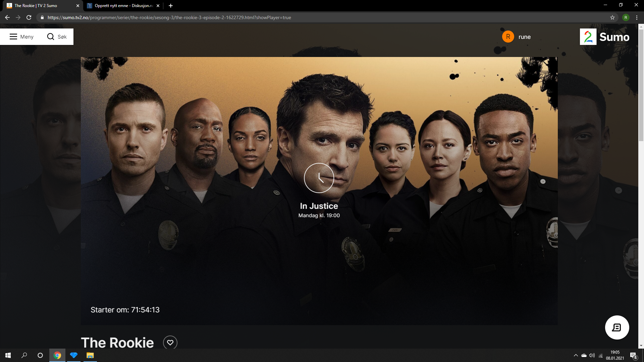Click the rune username label
This screenshot has height=362, width=644.
[525, 37]
